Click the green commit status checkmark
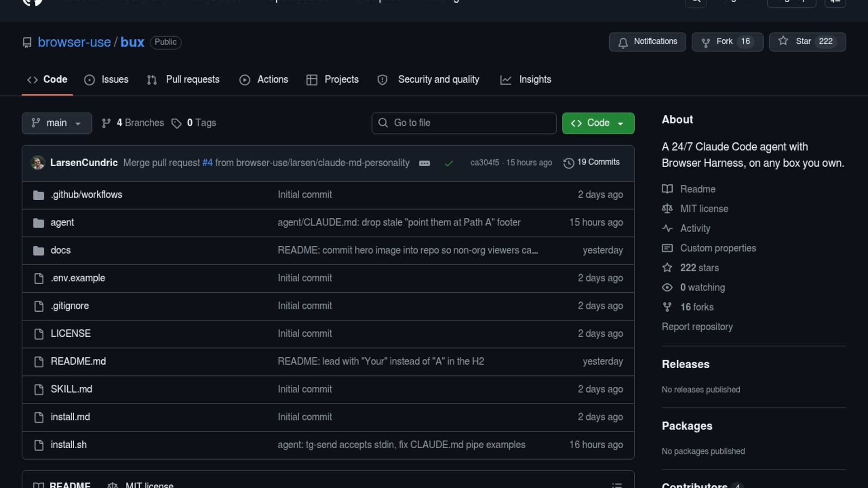The width and height of the screenshot is (868, 488). tap(448, 163)
